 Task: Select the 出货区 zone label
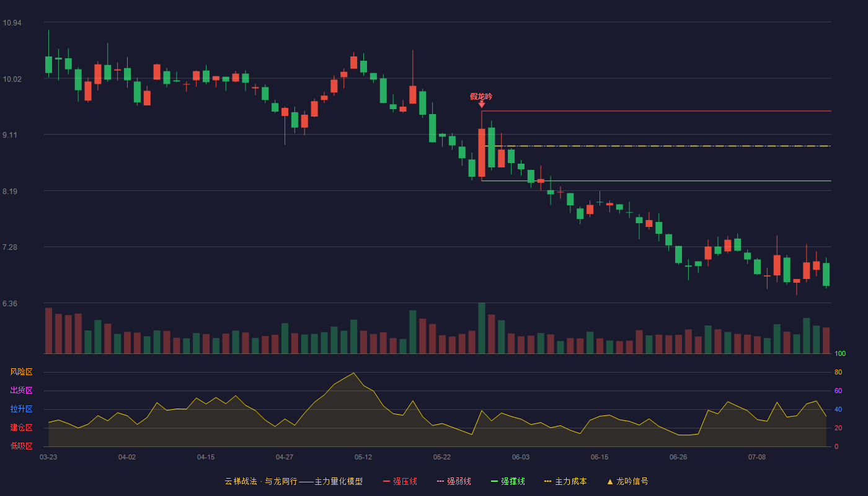pyautogui.click(x=21, y=391)
